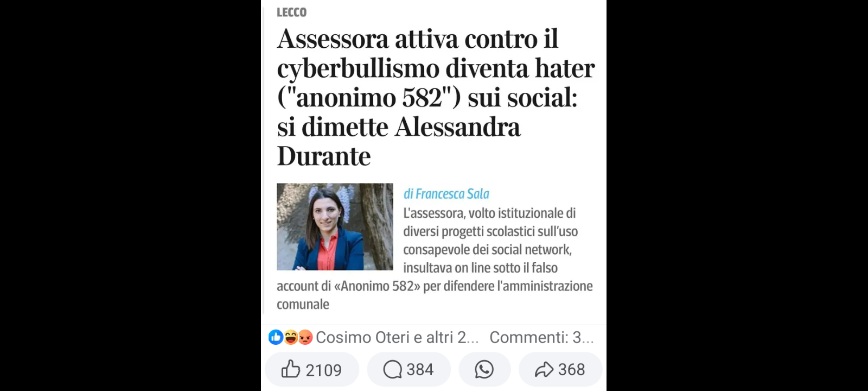Click the article summary starting L'assessora, volto istituzionale
The image size is (868, 391).
436,258
